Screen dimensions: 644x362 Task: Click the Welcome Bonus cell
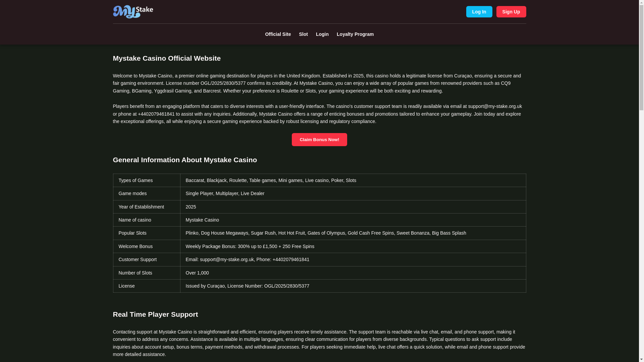pos(147,246)
